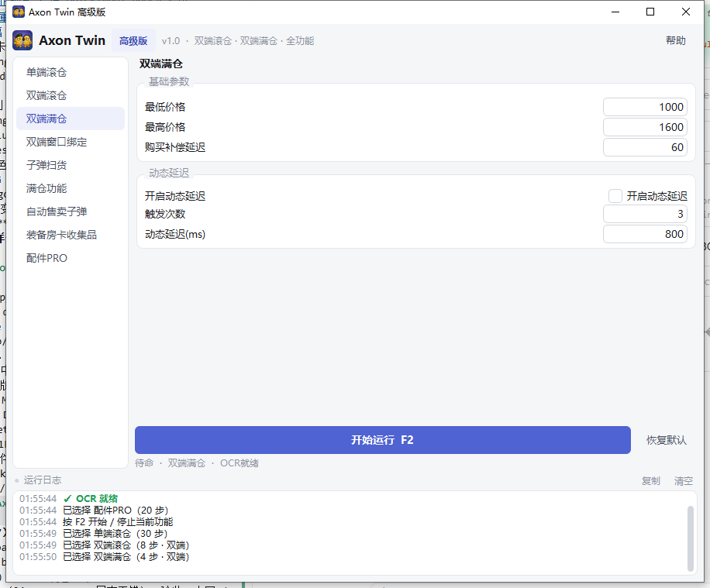Clear the run log with 清空

coord(684,481)
